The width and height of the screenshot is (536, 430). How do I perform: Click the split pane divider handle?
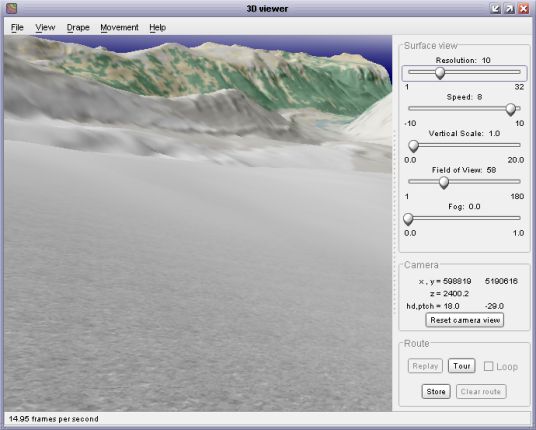click(x=394, y=222)
